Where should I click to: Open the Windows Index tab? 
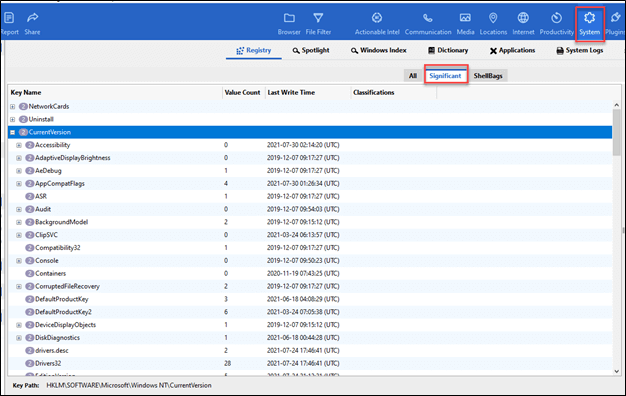coord(379,50)
